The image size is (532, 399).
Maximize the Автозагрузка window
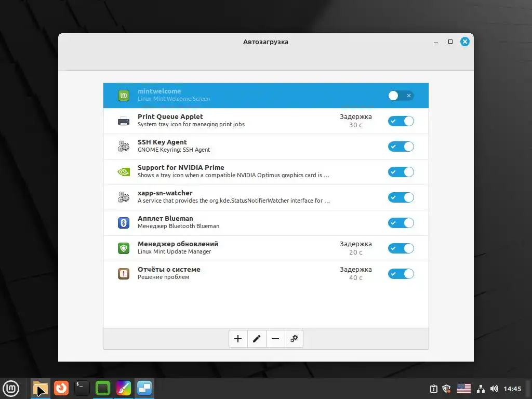point(450,42)
